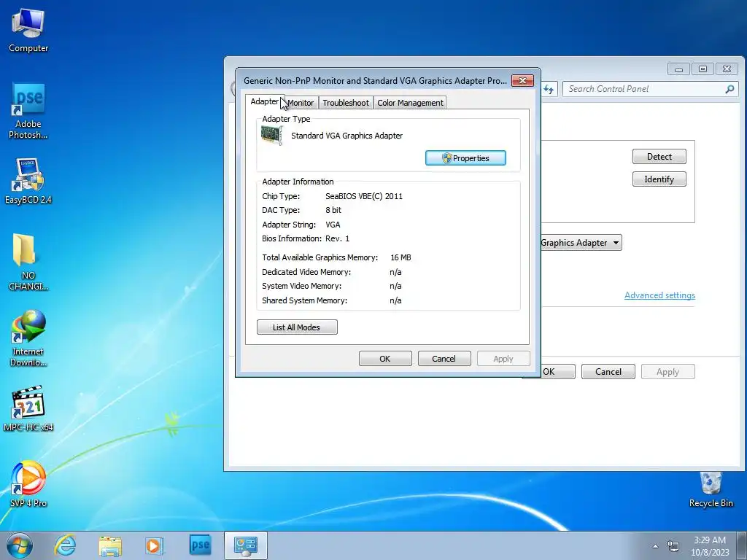Open the Graphics Adapter display dropdown
The width and height of the screenshot is (747, 560).
coord(581,243)
